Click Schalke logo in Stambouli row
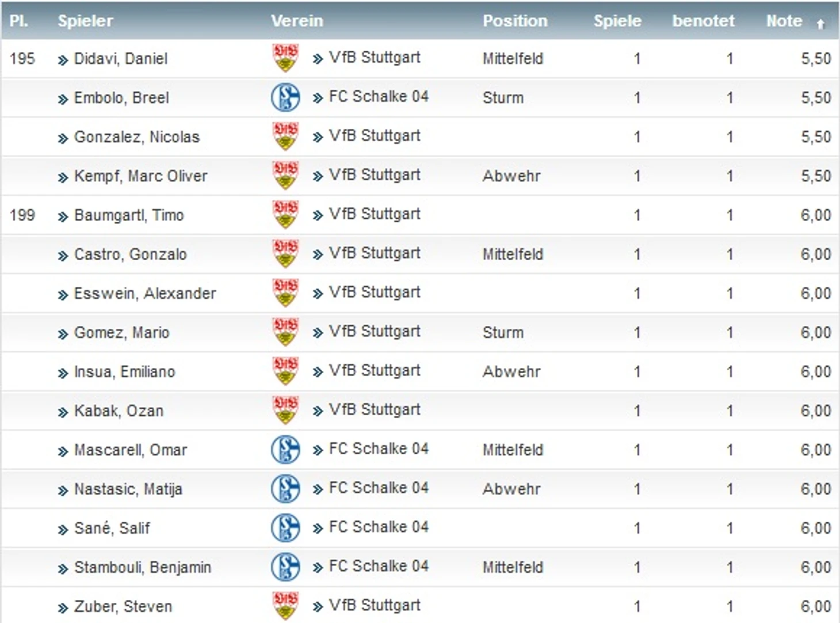Screen dimensions: 840x623 [x=285, y=567]
